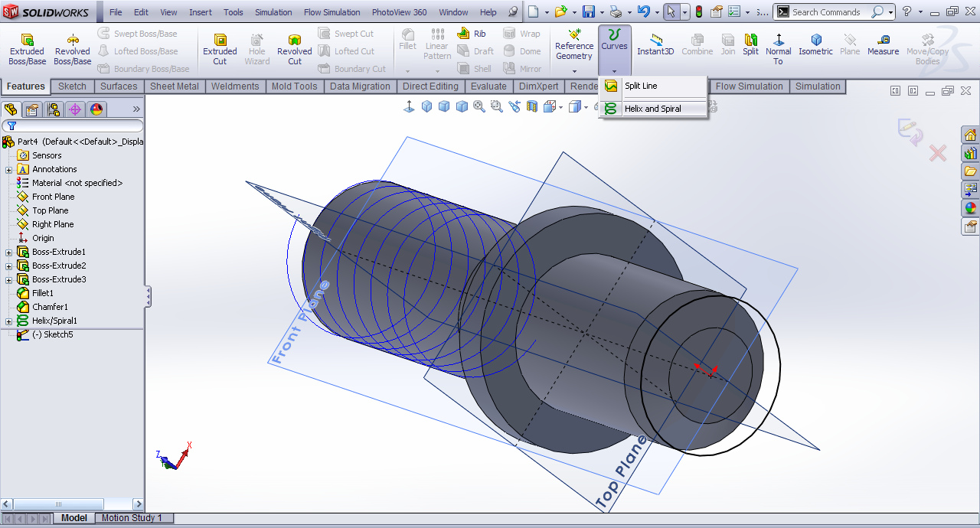Open the Reference Geometry dropdown
The height and width of the screenshot is (528, 980).
click(x=574, y=70)
